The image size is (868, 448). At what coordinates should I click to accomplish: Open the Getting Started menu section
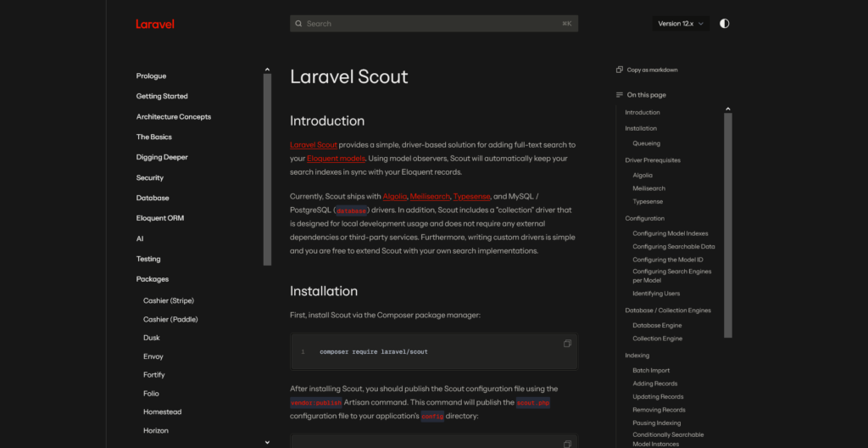point(162,96)
